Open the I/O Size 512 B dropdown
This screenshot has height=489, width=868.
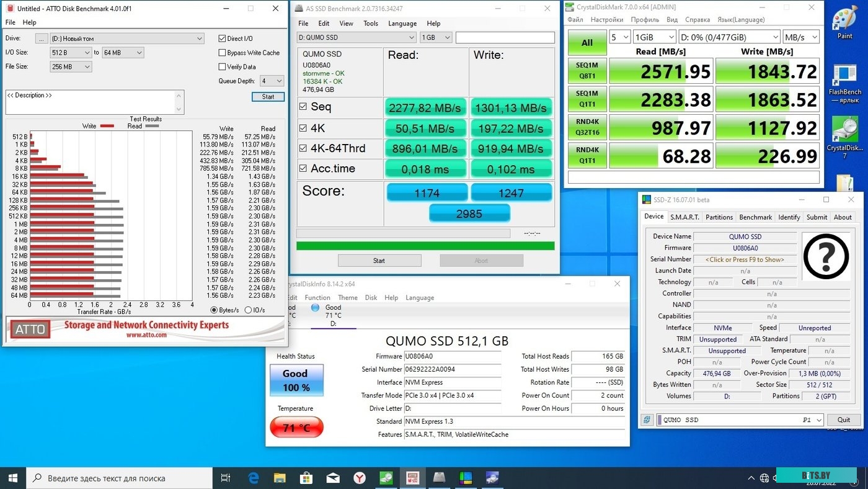71,53
